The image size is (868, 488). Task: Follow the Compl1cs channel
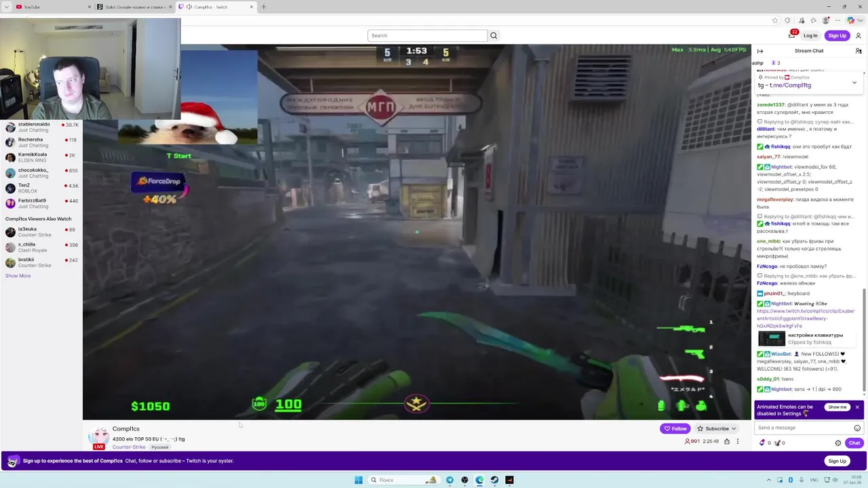[675, 428]
